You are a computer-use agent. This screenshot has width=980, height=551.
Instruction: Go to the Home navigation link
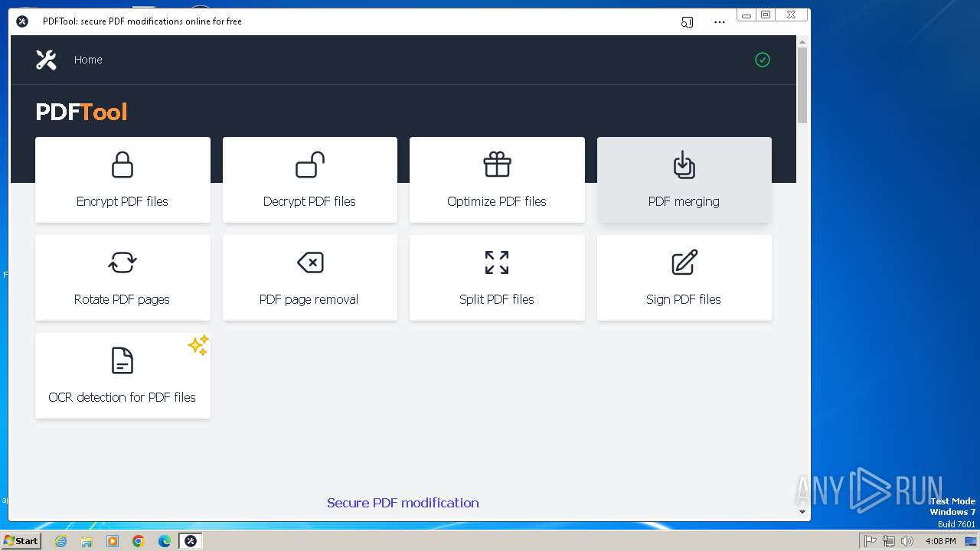(88, 60)
